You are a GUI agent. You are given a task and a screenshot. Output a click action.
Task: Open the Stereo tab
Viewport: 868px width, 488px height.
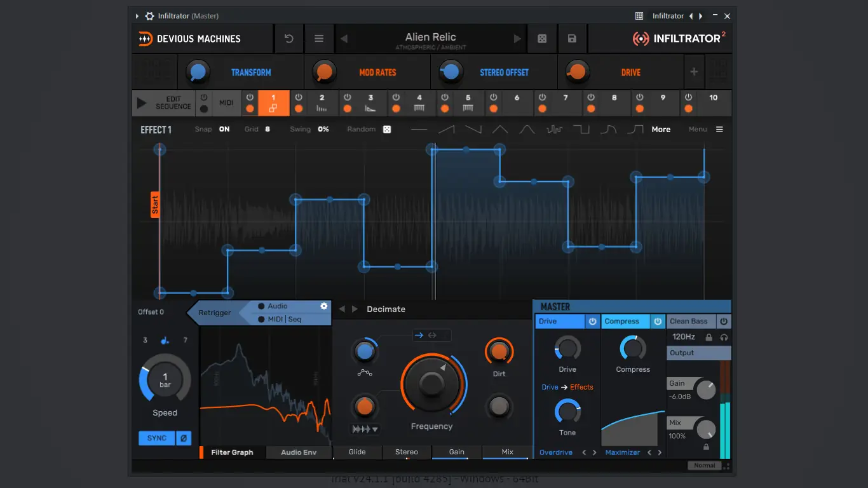click(407, 452)
